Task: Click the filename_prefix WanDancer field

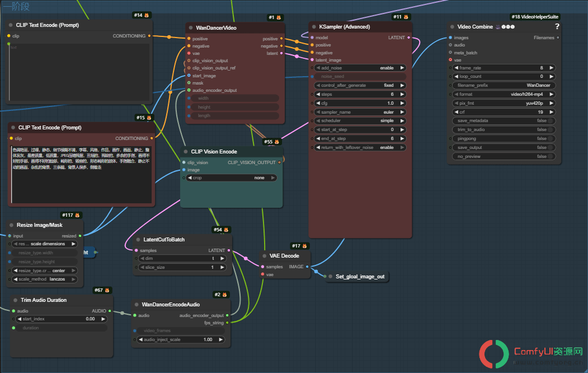Action: click(504, 85)
